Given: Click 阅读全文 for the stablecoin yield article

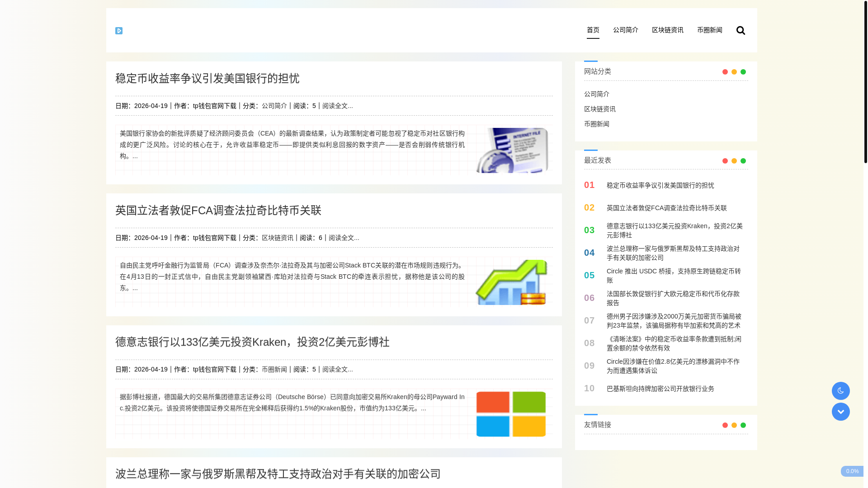Looking at the screenshot, I should [338, 106].
